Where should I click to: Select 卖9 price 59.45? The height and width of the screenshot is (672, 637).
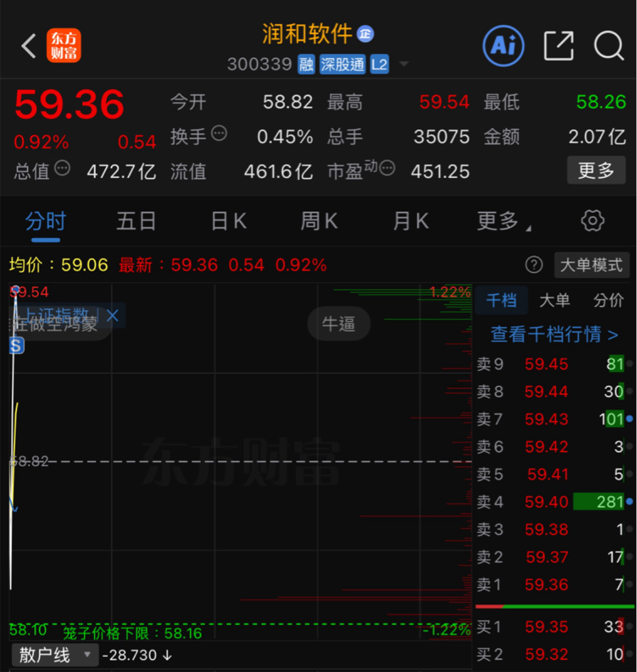pos(546,364)
